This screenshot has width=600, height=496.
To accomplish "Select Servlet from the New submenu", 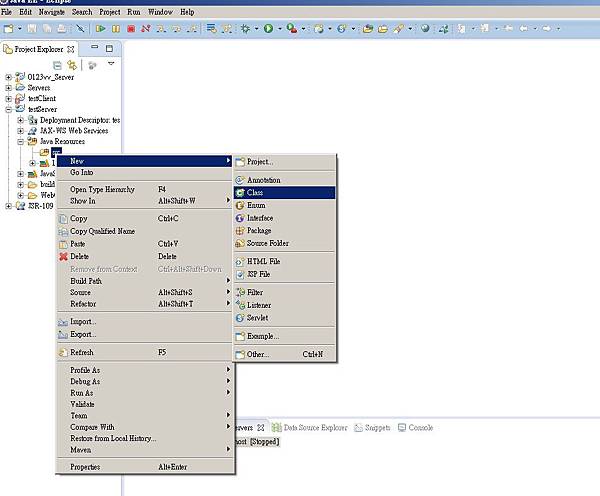I will (257, 318).
